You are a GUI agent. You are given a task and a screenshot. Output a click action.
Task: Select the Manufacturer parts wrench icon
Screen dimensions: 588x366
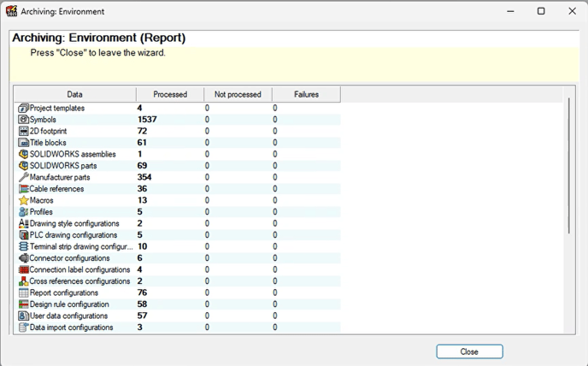(x=23, y=177)
